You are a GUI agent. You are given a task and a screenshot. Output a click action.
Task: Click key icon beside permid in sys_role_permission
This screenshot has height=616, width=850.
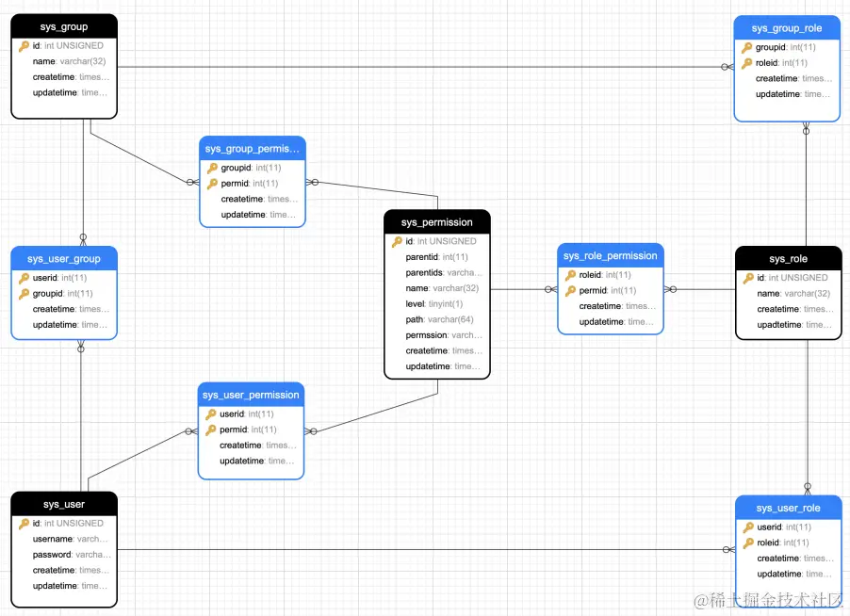[x=570, y=291]
